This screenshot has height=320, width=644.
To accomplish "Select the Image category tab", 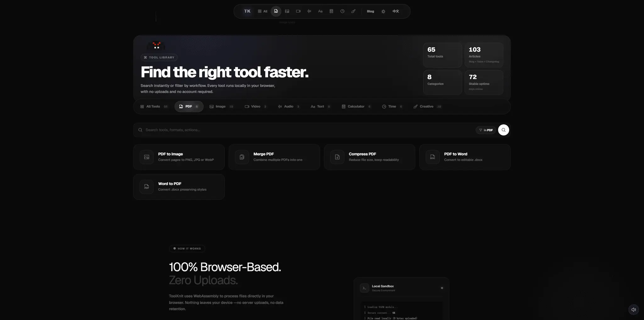I will click(x=221, y=106).
